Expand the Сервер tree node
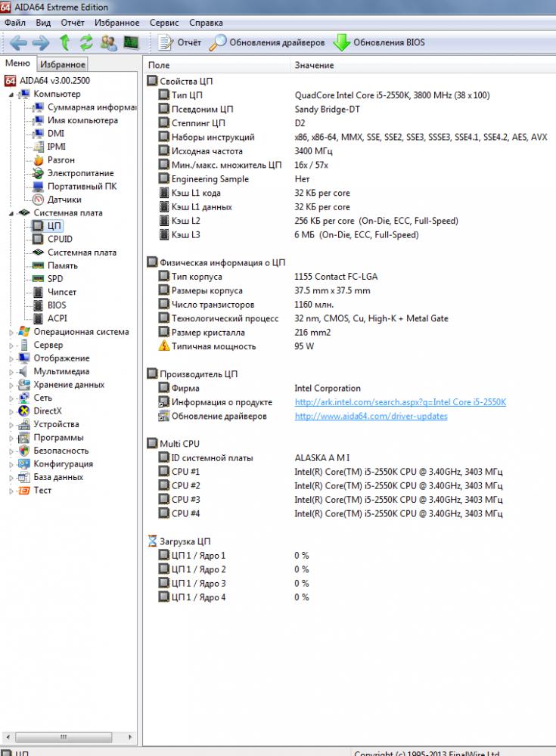The height and width of the screenshot is (756, 556). tap(11, 345)
